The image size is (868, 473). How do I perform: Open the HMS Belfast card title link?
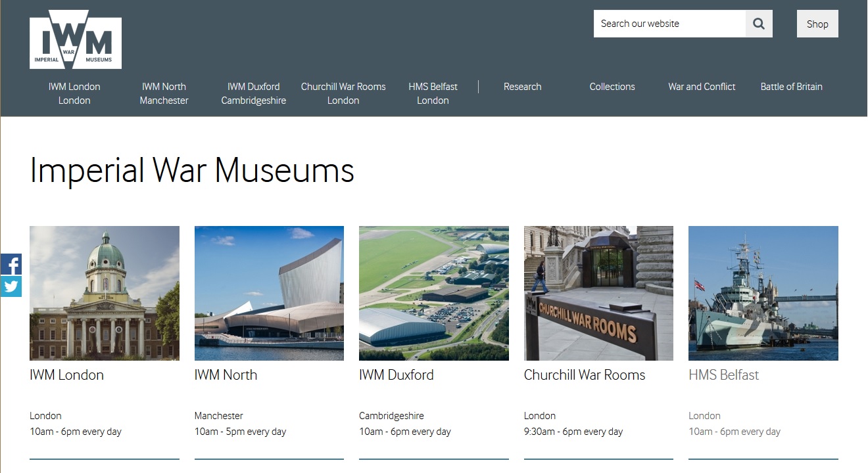point(723,375)
